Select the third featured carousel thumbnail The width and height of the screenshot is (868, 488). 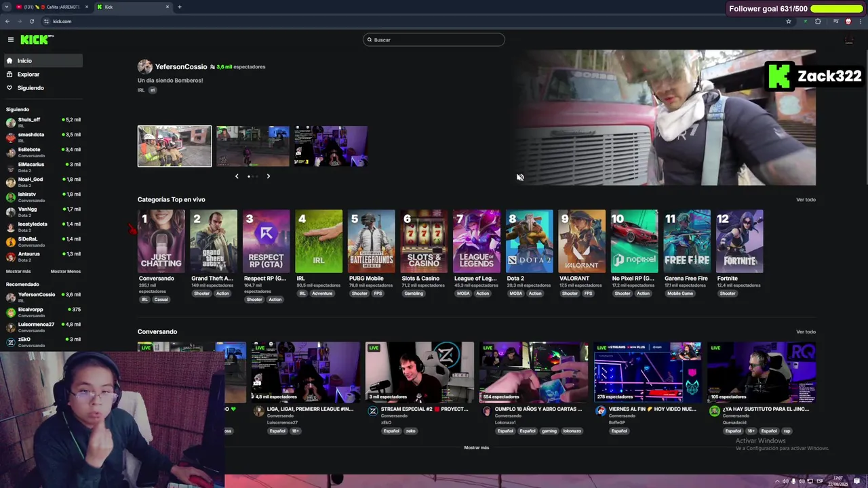[331, 146]
